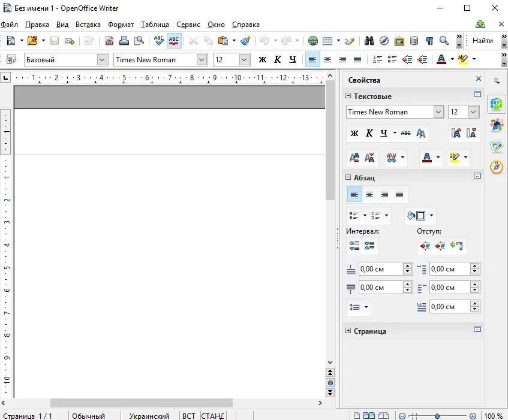
Task: Expand the Страница section
Action: coord(348,331)
